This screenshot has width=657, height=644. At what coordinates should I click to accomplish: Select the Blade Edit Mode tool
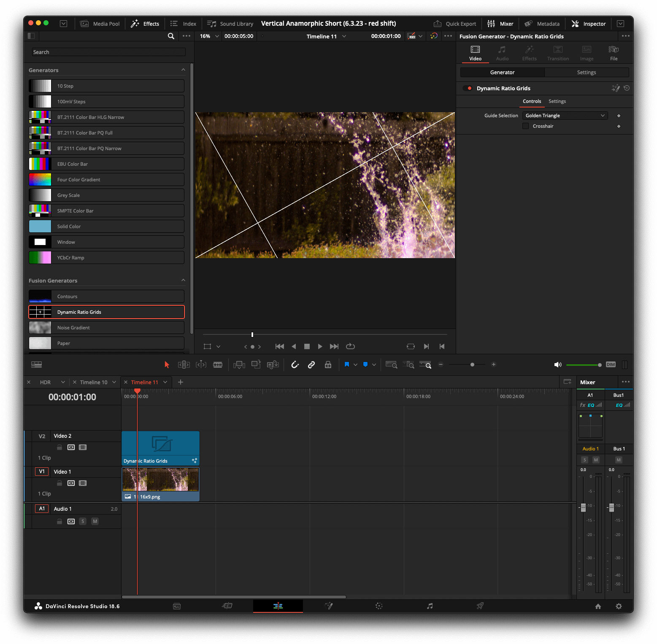click(218, 365)
